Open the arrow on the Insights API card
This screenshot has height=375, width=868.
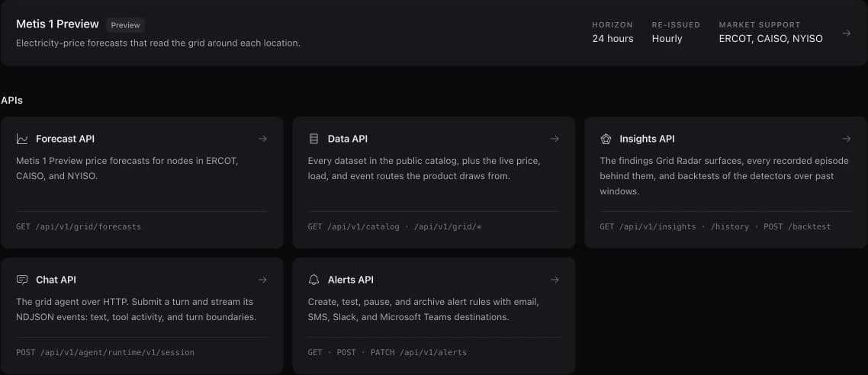point(847,139)
